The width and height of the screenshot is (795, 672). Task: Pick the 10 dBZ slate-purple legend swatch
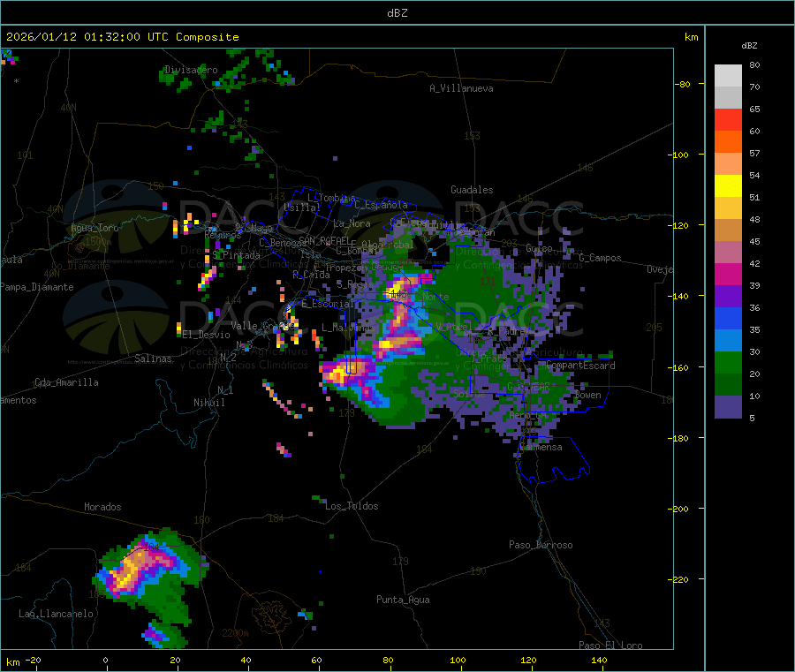click(728, 407)
